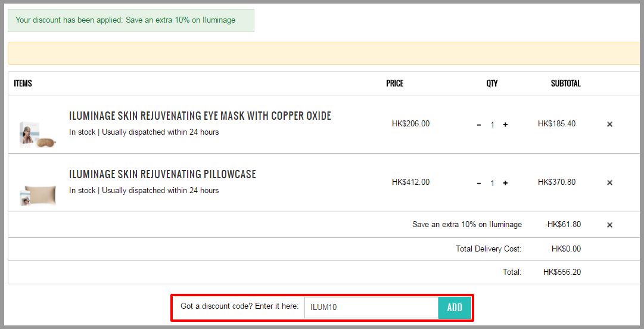Focus the discount code input field
The image size is (644, 329).
pos(371,308)
